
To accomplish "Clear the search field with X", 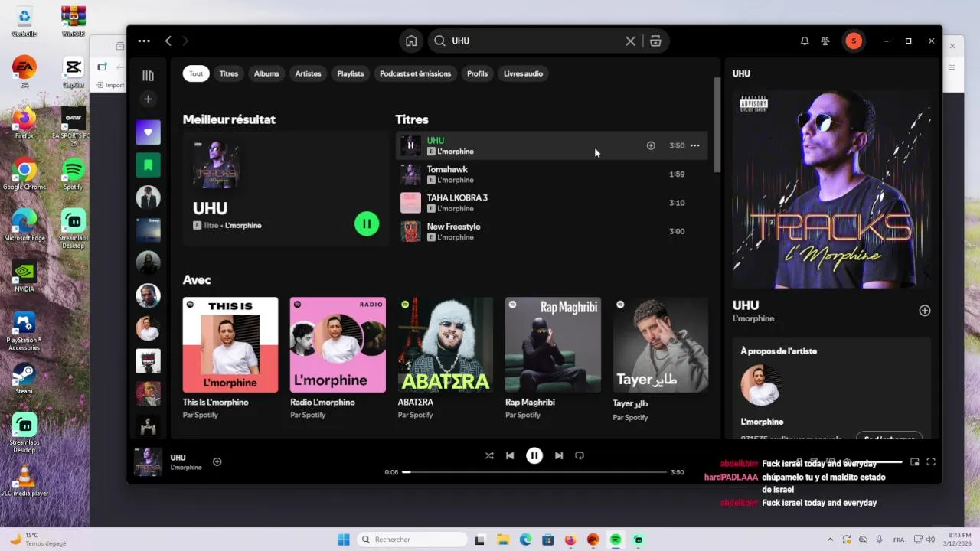I will point(630,41).
